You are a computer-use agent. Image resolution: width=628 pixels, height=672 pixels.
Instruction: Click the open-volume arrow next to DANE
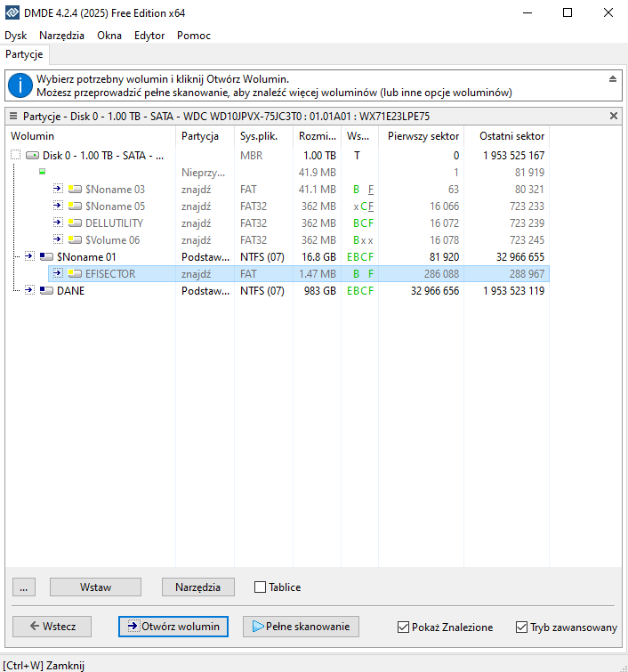[x=29, y=290]
